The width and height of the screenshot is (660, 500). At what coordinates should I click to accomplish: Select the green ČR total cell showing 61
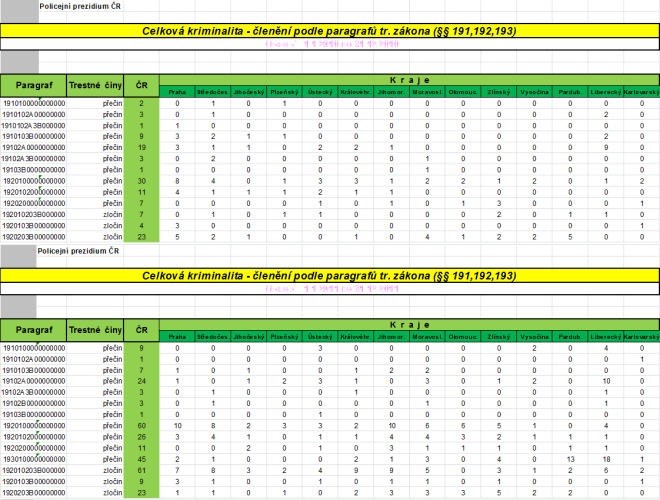[x=142, y=468]
